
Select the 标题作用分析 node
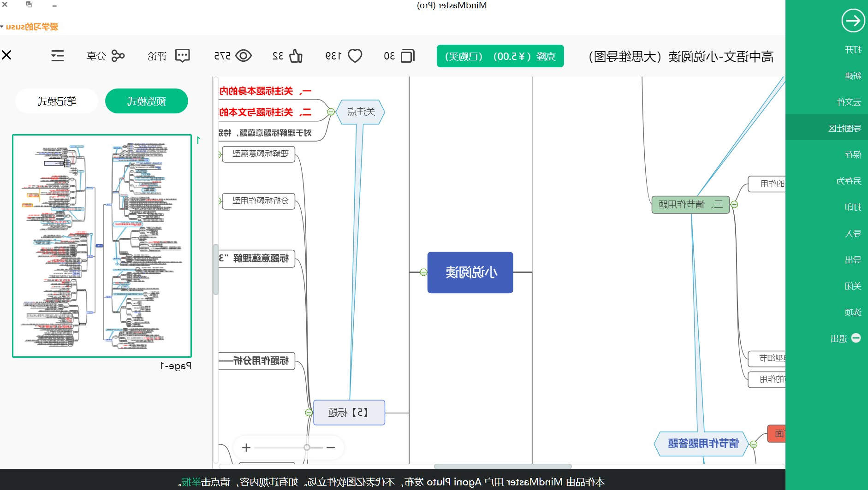[256, 361]
